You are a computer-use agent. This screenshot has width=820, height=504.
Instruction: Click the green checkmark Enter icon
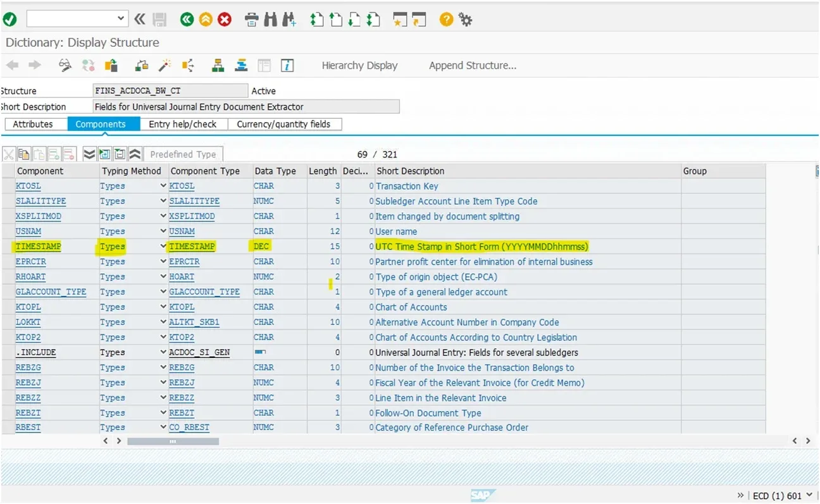tap(9, 20)
